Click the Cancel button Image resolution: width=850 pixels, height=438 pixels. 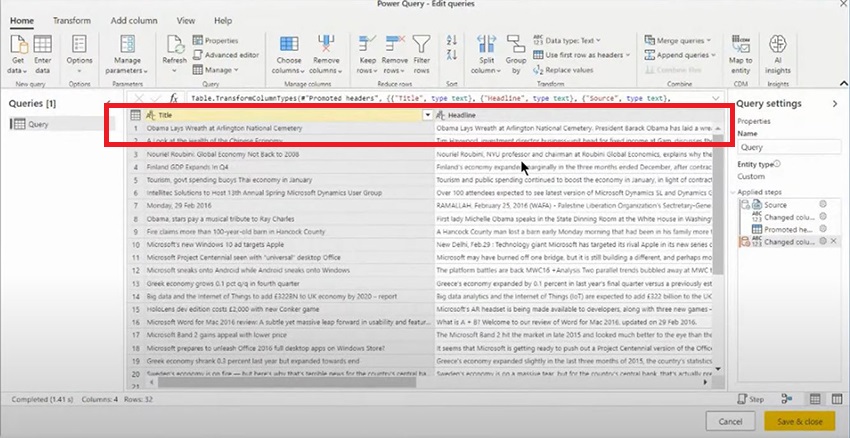(x=730, y=421)
